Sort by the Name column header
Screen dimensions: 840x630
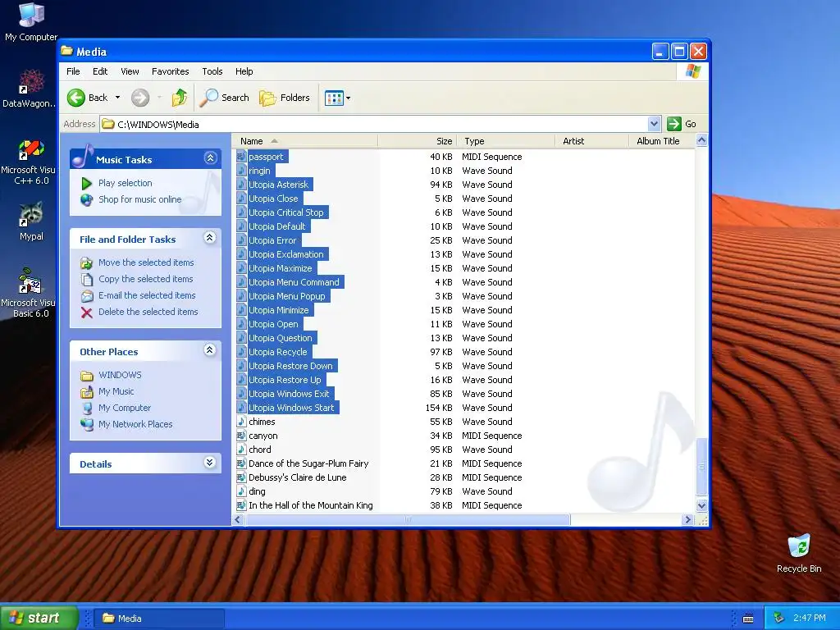[304, 141]
